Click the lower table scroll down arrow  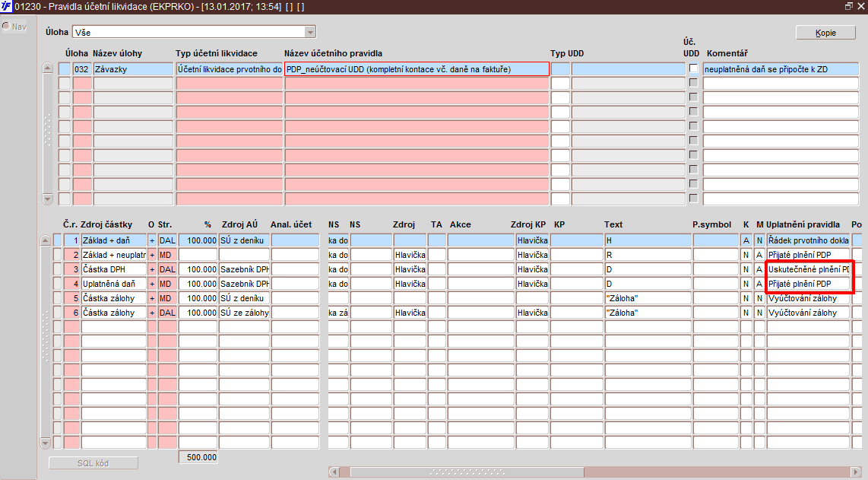point(46,443)
